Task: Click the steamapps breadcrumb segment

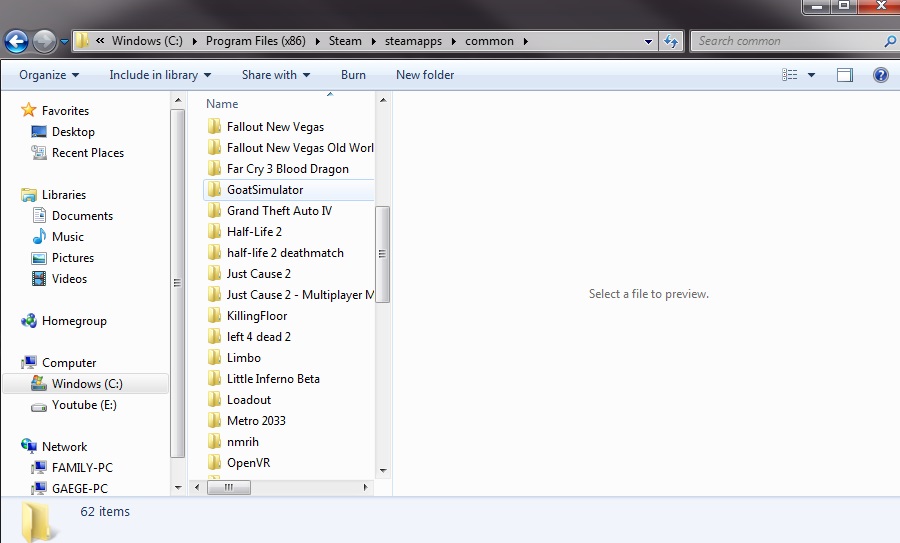Action: (413, 41)
